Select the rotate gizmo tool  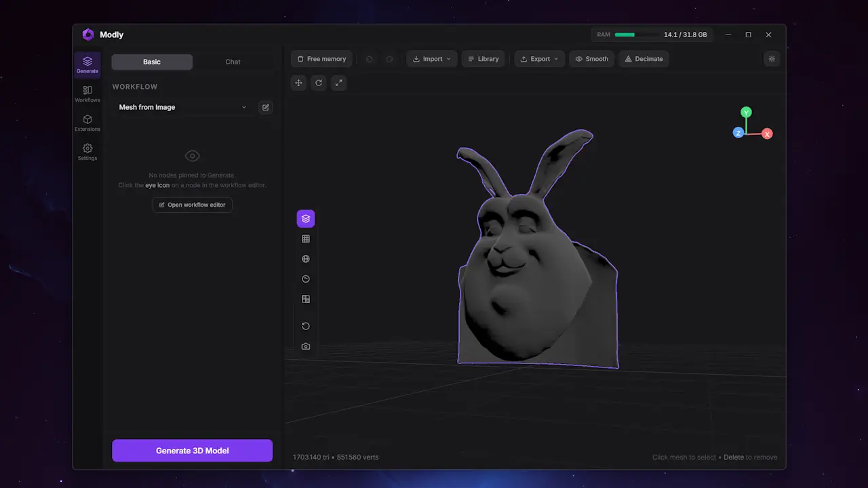point(319,83)
